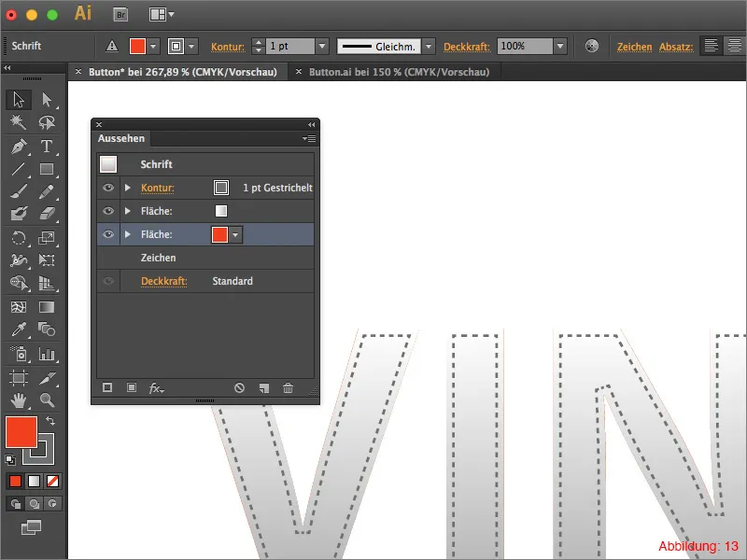Pick the Perspective Grid tool
Screen dimensions: 747x560
tap(46, 283)
